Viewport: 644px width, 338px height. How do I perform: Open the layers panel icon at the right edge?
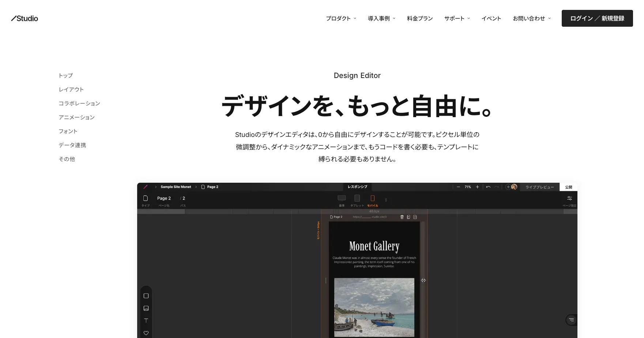[x=571, y=320]
